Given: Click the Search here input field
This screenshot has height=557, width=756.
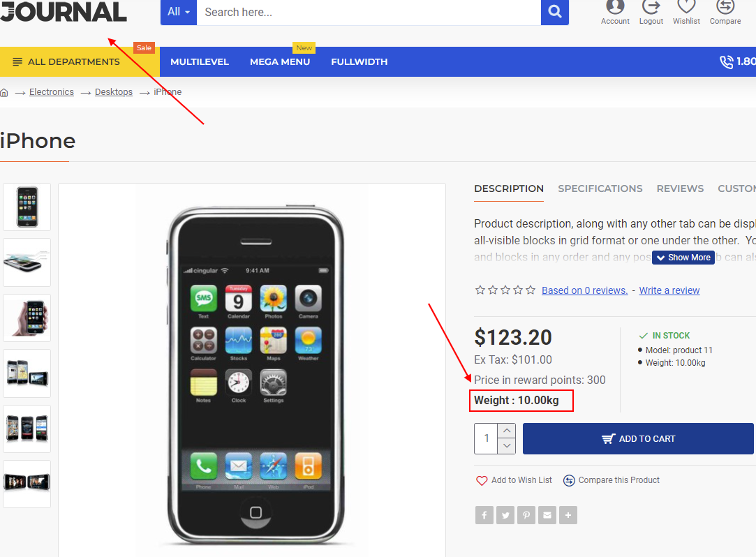Looking at the screenshot, I should point(369,12).
